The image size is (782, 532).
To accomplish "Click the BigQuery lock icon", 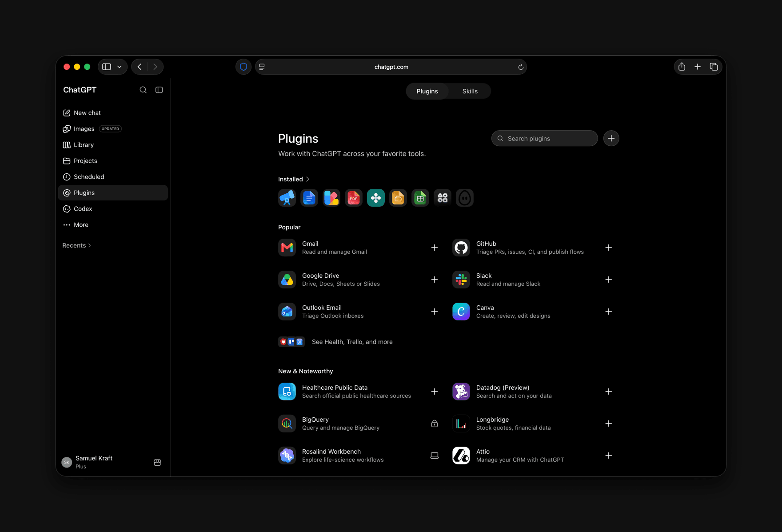I will click(435, 424).
